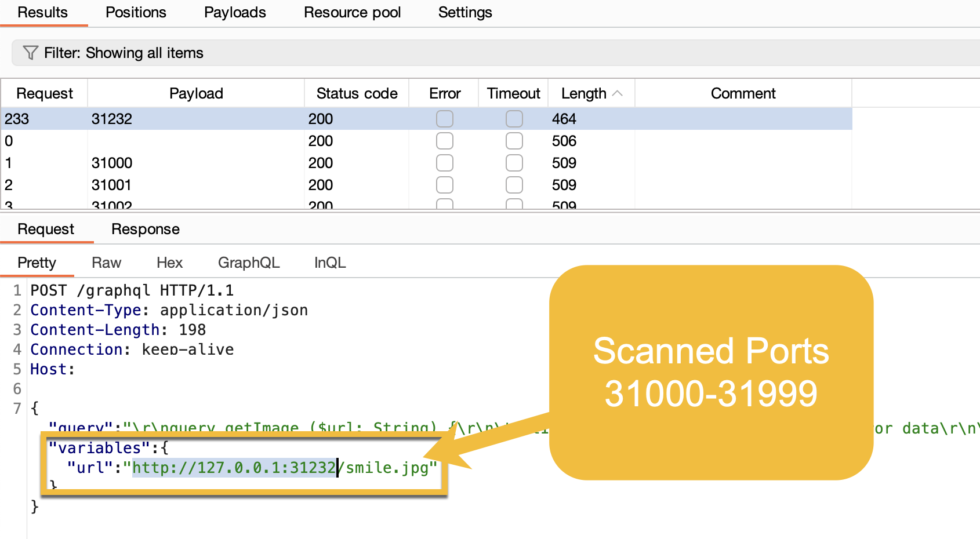Switch to the Hex view

click(169, 262)
